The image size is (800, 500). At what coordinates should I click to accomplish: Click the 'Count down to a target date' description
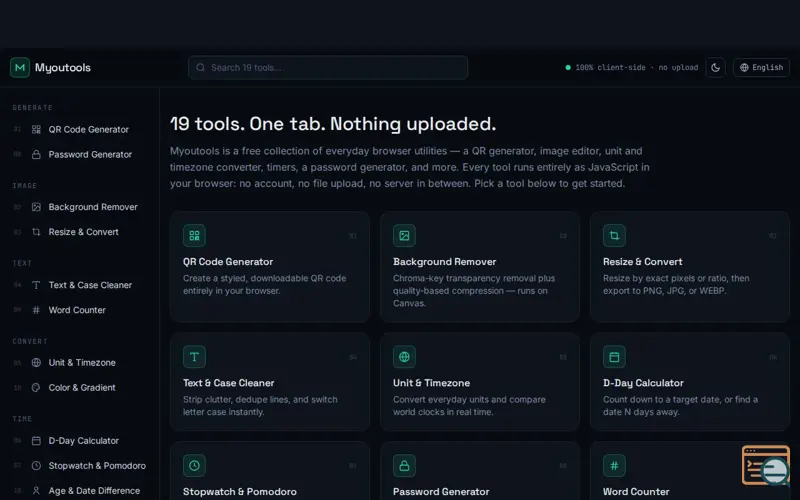coord(680,406)
